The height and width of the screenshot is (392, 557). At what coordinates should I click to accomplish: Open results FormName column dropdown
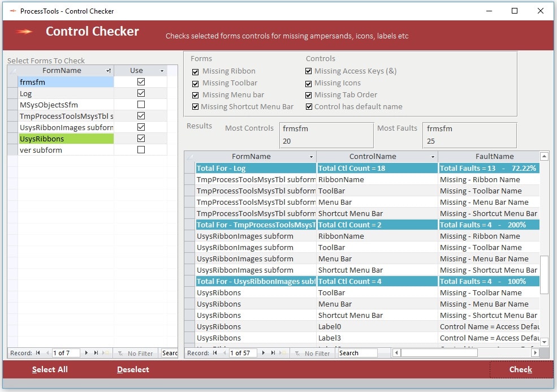311,157
